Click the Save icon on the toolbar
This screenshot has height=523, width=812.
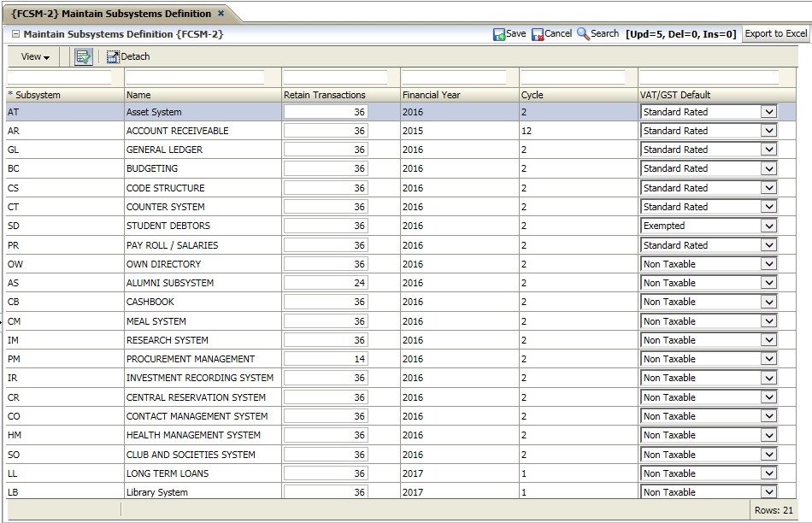point(501,34)
